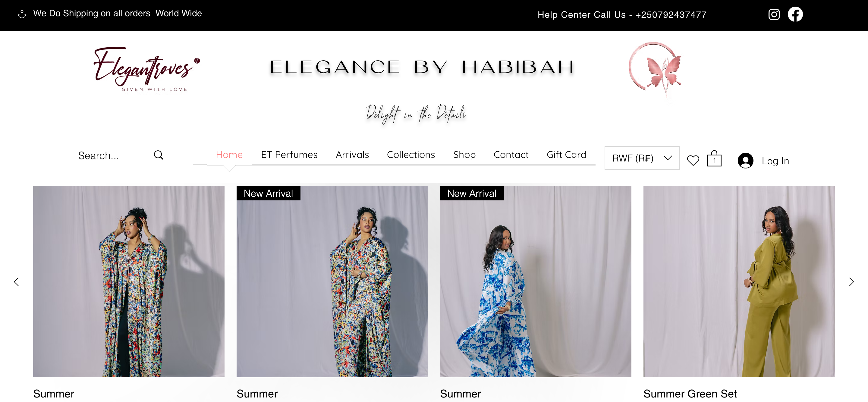868x402 pixels.
Task: Show next products with right arrow
Action: point(851,282)
